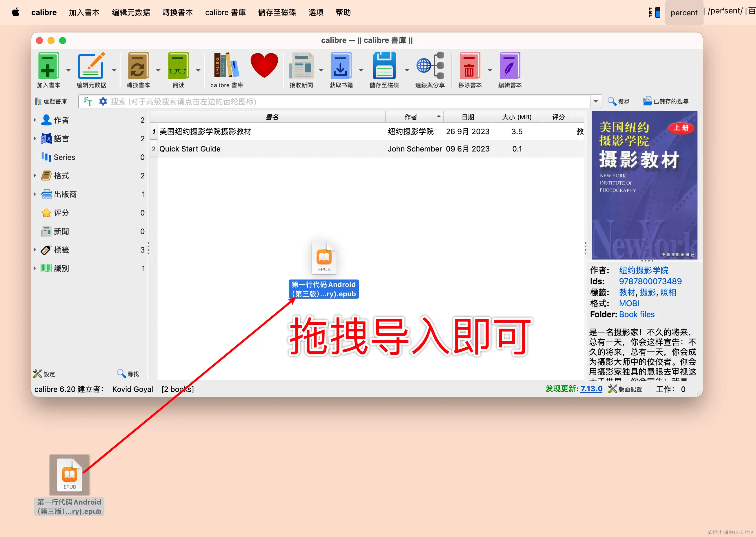Open the 帮助 menu
The image size is (756, 537).
[x=343, y=12]
